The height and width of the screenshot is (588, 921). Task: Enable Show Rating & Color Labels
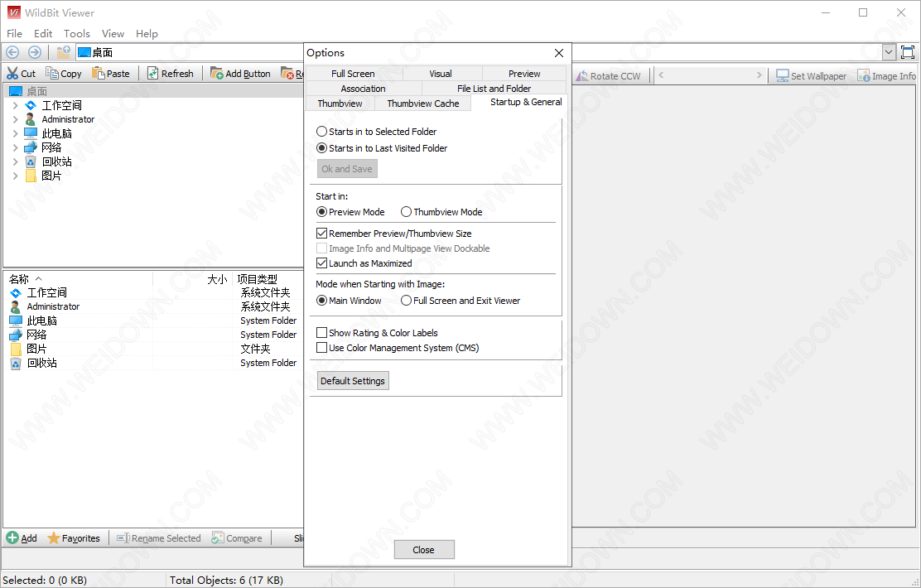coord(322,333)
